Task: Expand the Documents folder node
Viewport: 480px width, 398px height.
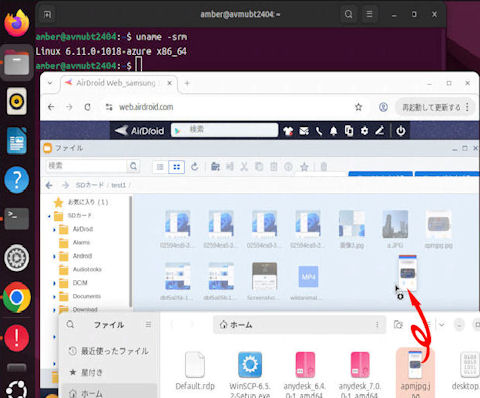Action: (x=54, y=296)
